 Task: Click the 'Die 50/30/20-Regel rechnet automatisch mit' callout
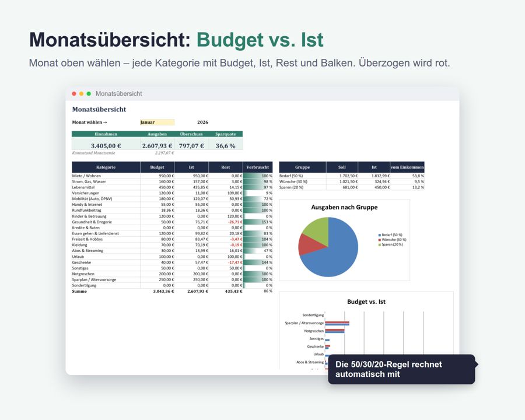(x=401, y=369)
